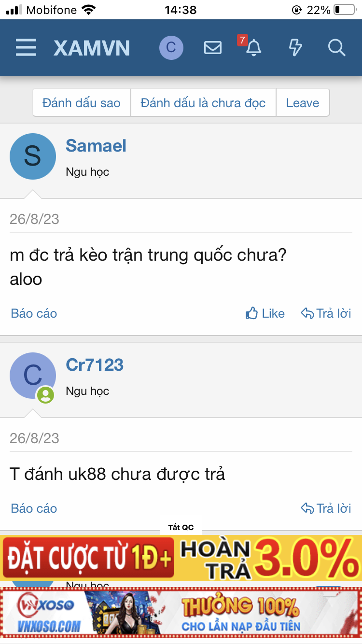Leave the conversation using the Leave button
This screenshot has width=362, height=644.
coord(303,102)
